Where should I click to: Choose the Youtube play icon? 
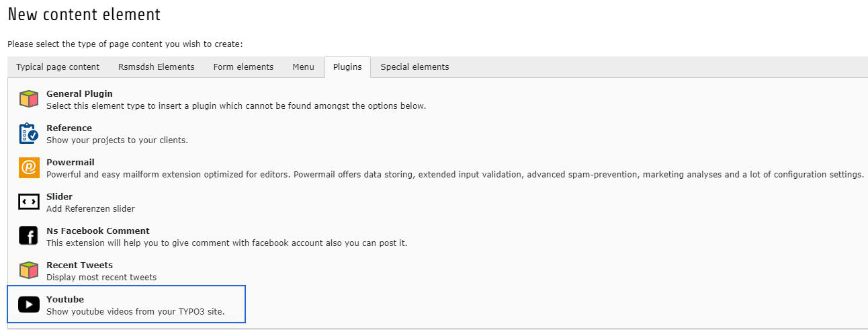(x=29, y=304)
